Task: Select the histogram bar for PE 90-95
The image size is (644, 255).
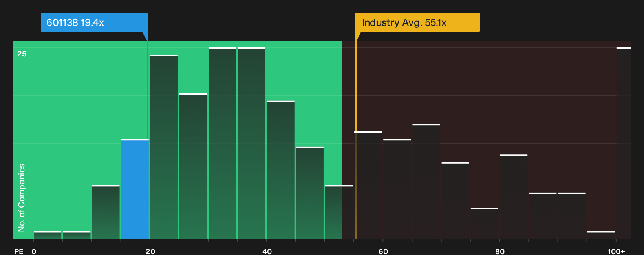Action: 572,216
